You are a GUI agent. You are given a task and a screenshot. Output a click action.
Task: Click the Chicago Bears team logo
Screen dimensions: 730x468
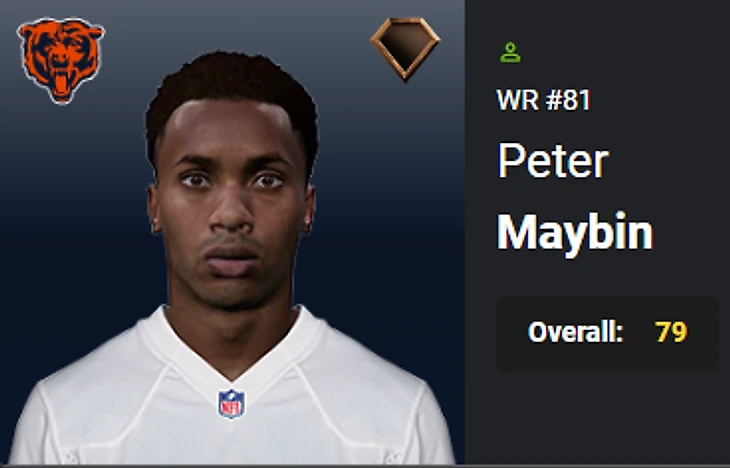(61, 61)
